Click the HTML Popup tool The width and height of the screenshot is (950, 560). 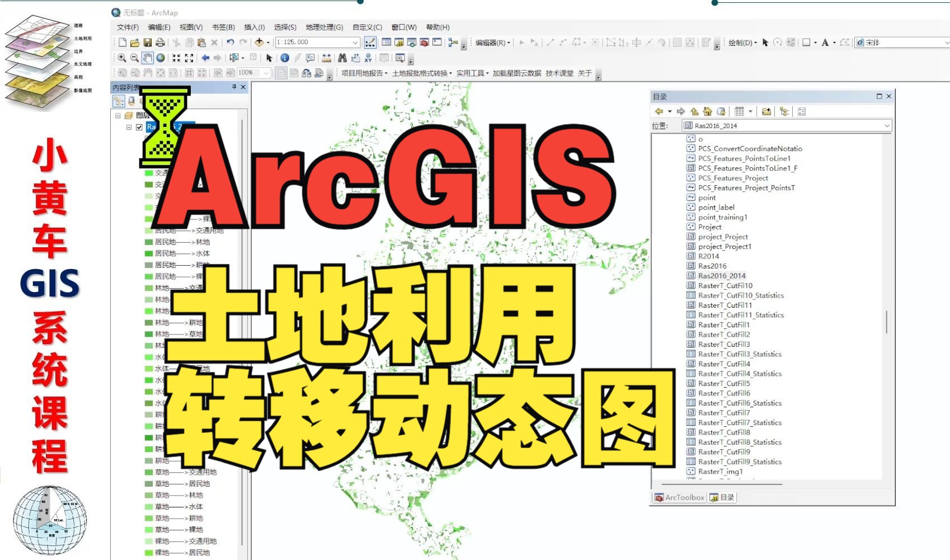(311, 58)
